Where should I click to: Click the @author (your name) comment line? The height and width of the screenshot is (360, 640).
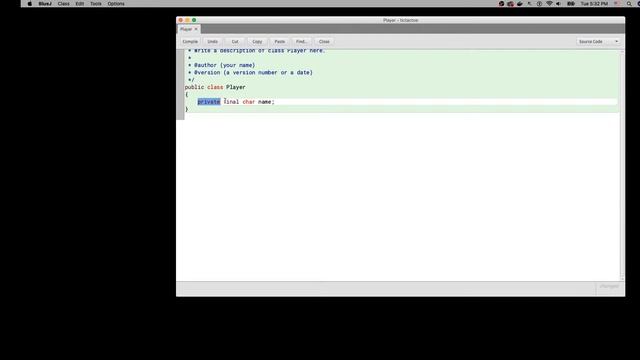click(x=222, y=65)
